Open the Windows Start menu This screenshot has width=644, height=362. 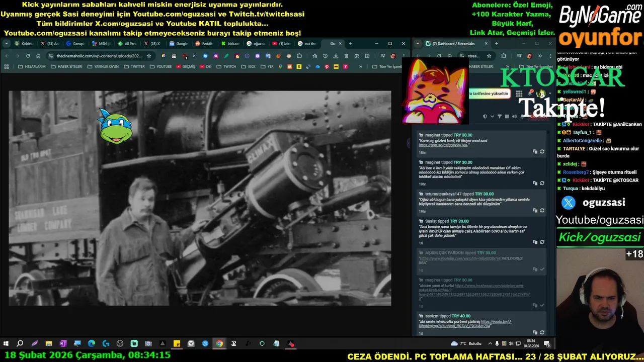click(6, 344)
